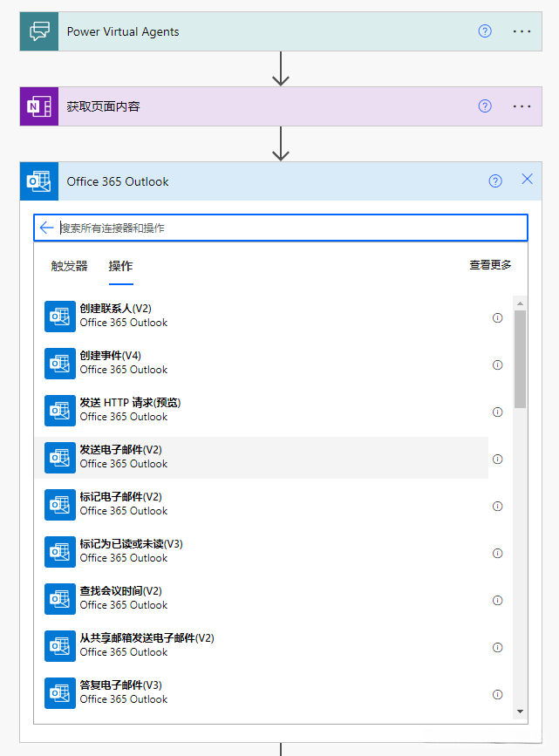The height and width of the screenshot is (756, 559).
Task: Show info for 查找会议时间(V2)
Action: pyautogui.click(x=497, y=600)
